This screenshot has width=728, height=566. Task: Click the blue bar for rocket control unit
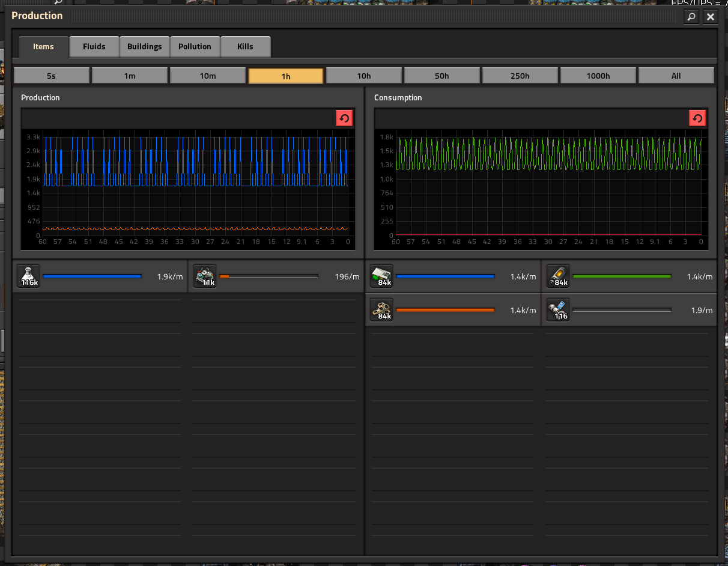click(x=445, y=276)
